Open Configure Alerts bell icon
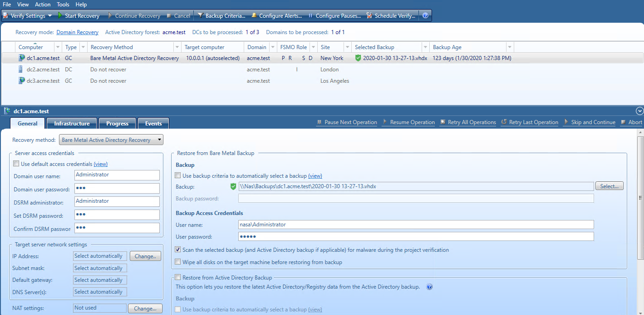This screenshot has height=315, width=644. pos(254,15)
